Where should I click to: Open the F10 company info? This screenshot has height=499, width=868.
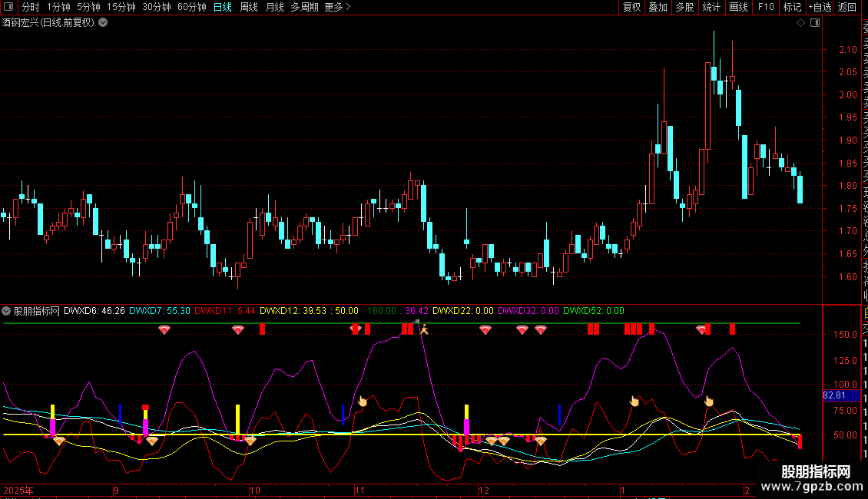point(766,8)
